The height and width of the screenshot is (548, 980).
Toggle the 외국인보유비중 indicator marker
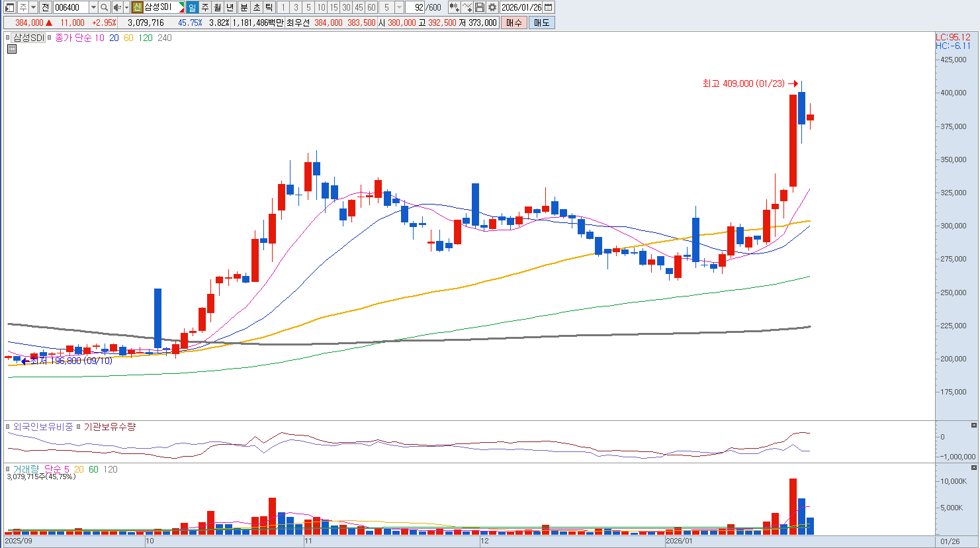[9, 427]
